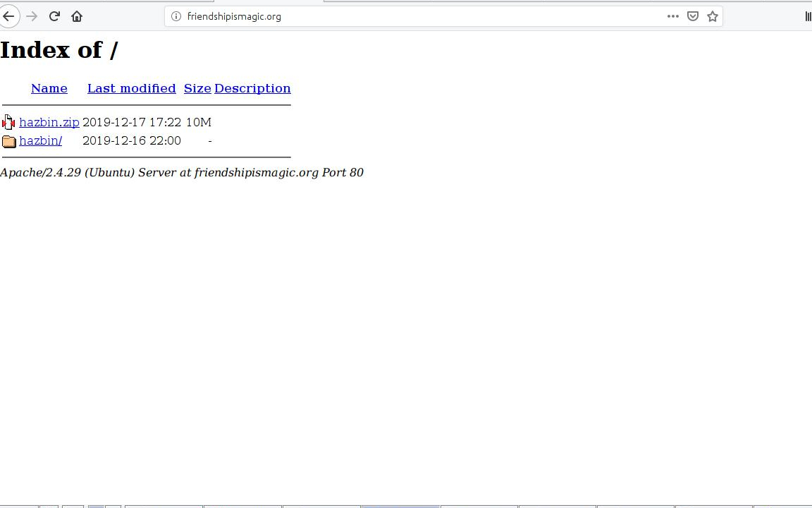Screen dimensions: 812x508
Task: Sort listing by Size column
Action: click(197, 88)
